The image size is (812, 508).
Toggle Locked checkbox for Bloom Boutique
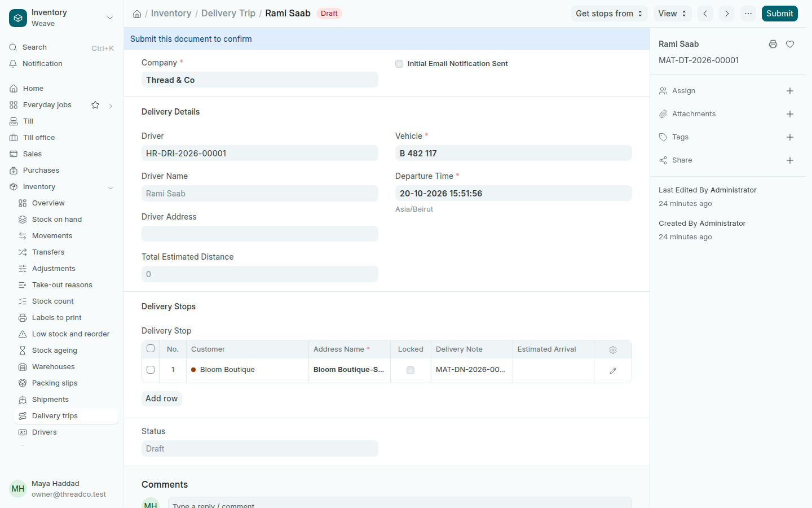411,370
